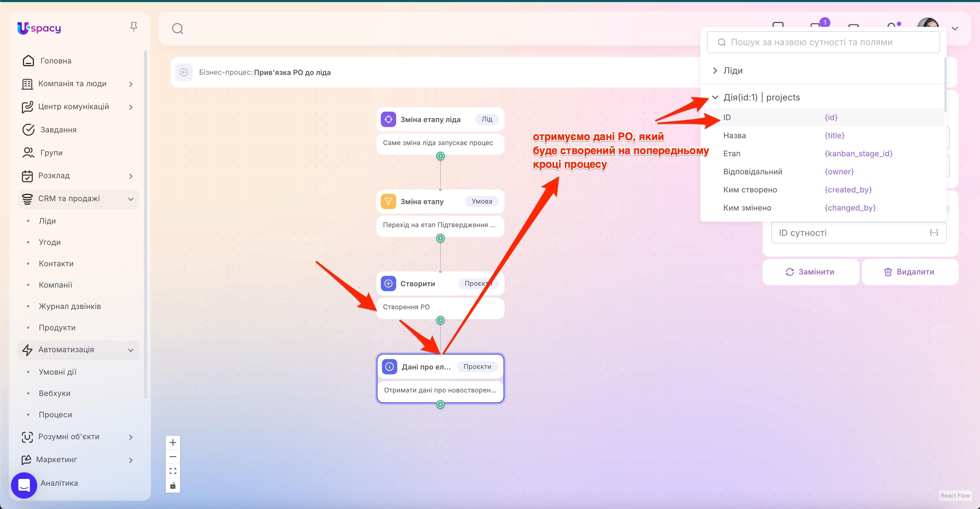Click the info icon on the Дані про ел node
The height and width of the screenshot is (509, 980).
click(389, 366)
